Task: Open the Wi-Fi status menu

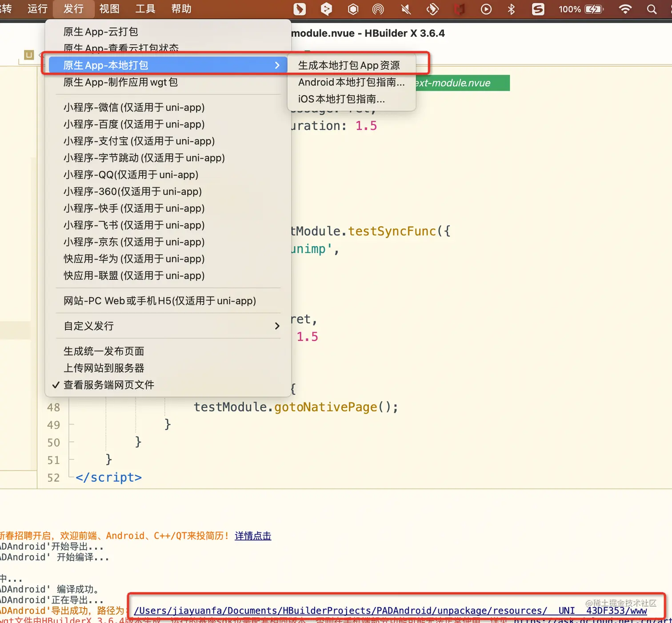Action: click(x=625, y=9)
